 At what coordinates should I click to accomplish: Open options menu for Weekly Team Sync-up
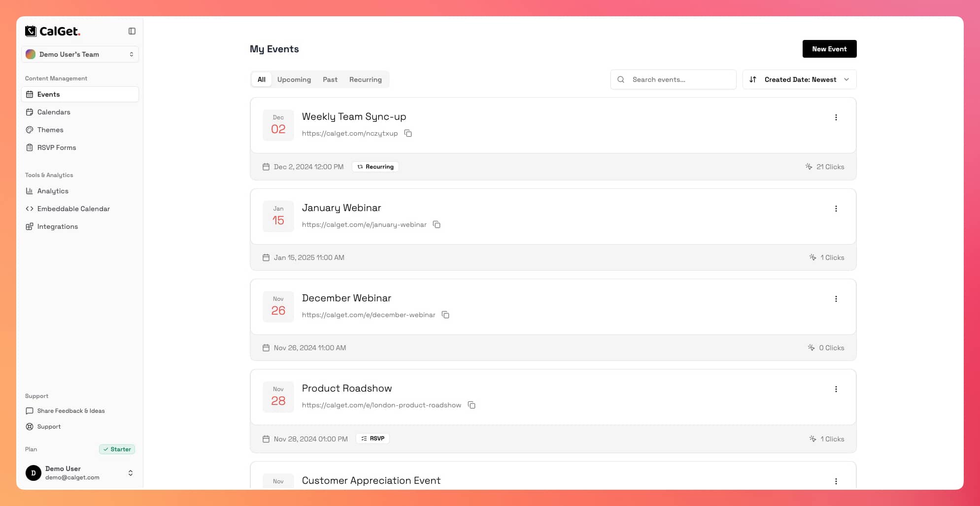[836, 117]
